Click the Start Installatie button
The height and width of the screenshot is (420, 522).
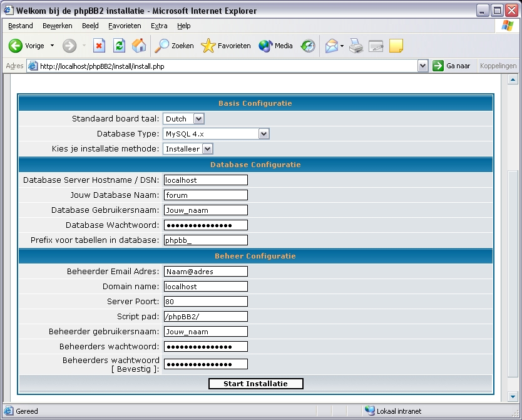[x=255, y=384]
